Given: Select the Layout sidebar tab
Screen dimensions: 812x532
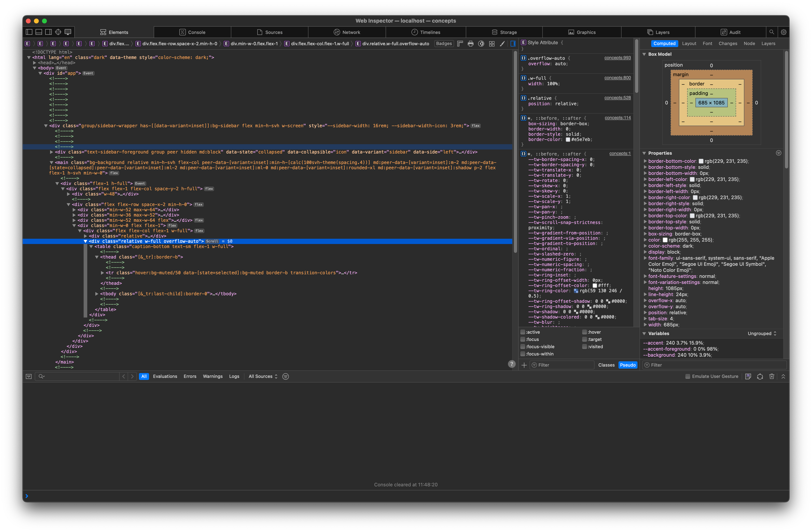Looking at the screenshot, I should tap(689, 44).
